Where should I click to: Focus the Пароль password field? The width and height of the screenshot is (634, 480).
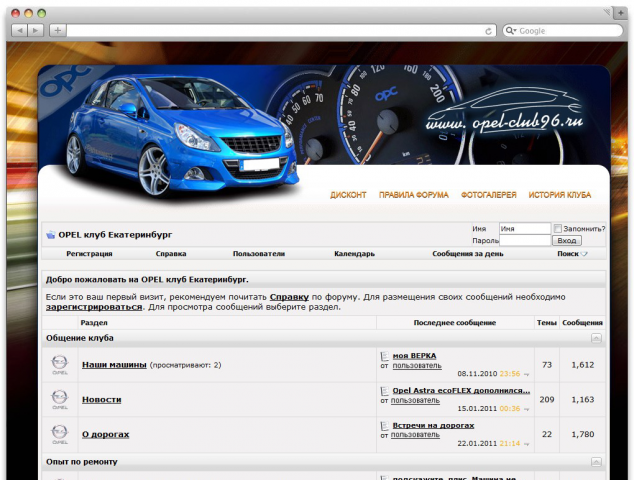(525, 241)
